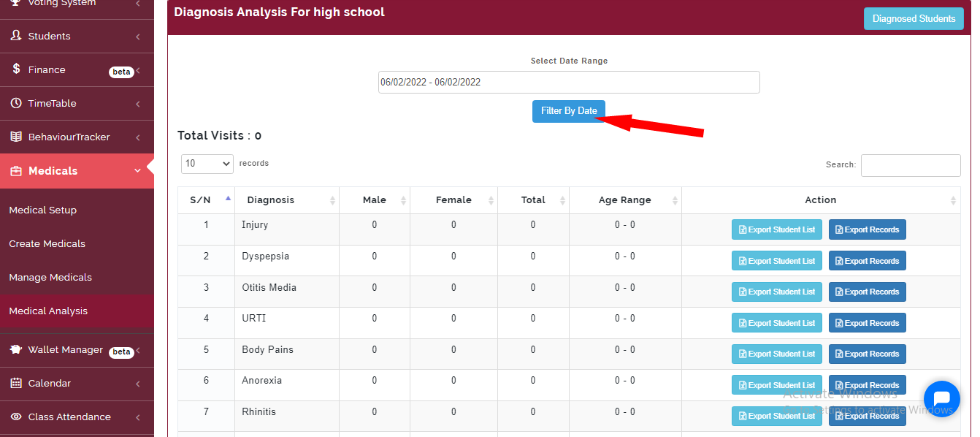Screen dimensions: 980x437
Task: Expand the Calendar menu chevron
Action: pyautogui.click(x=138, y=384)
